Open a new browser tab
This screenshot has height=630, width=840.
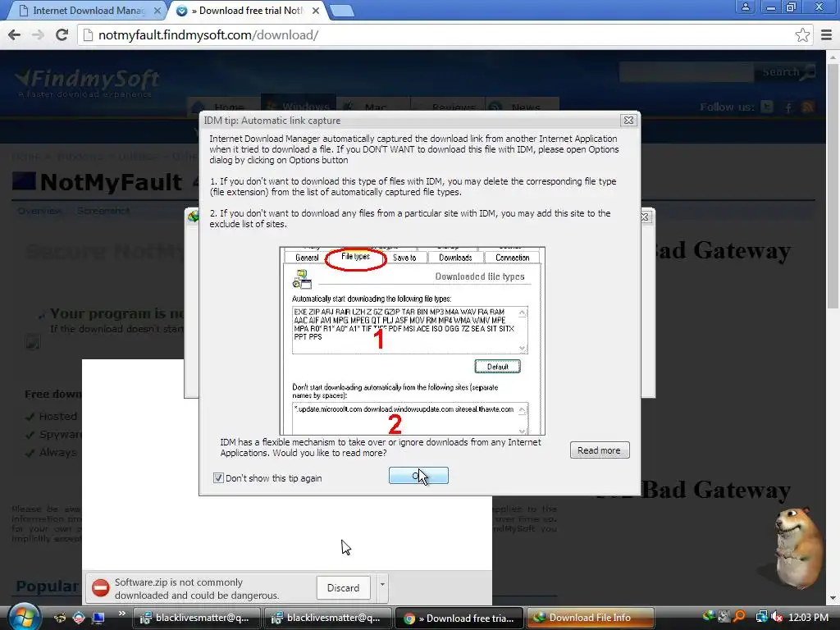341,11
